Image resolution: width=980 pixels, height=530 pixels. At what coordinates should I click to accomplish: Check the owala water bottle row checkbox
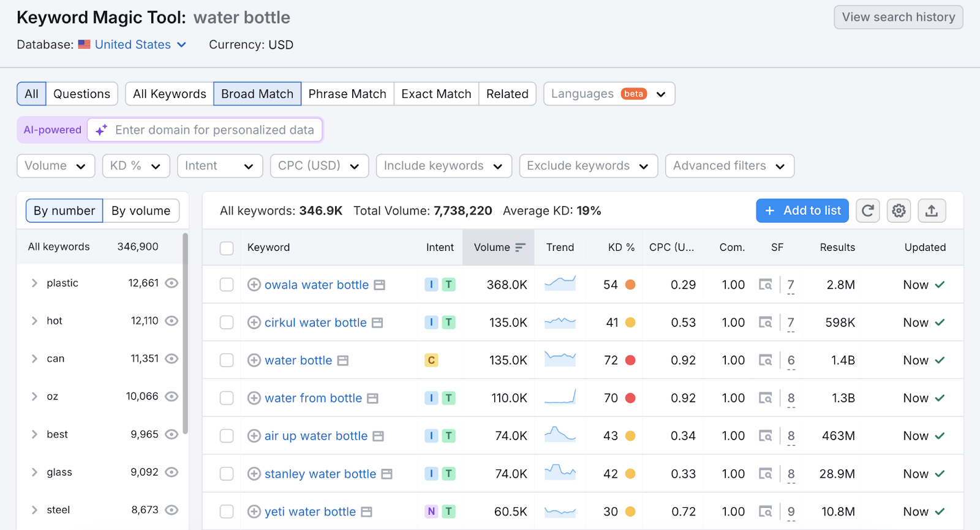(227, 285)
